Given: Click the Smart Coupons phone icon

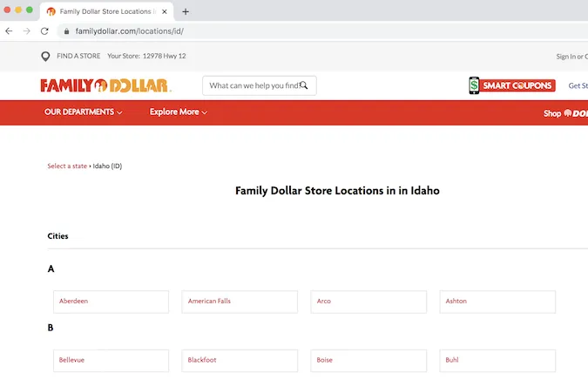Looking at the screenshot, I should [x=474, y=85].
